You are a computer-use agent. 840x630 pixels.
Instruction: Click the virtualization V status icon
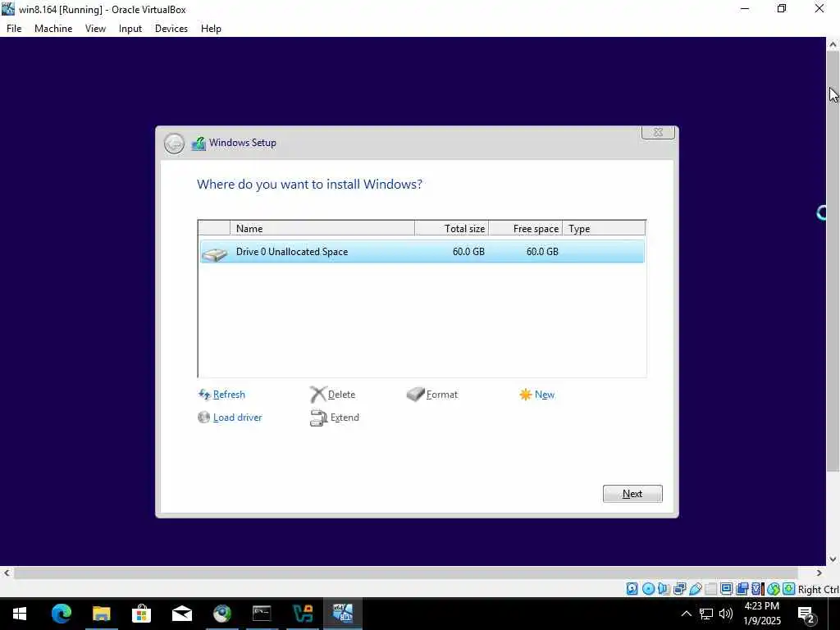(757, 589)
